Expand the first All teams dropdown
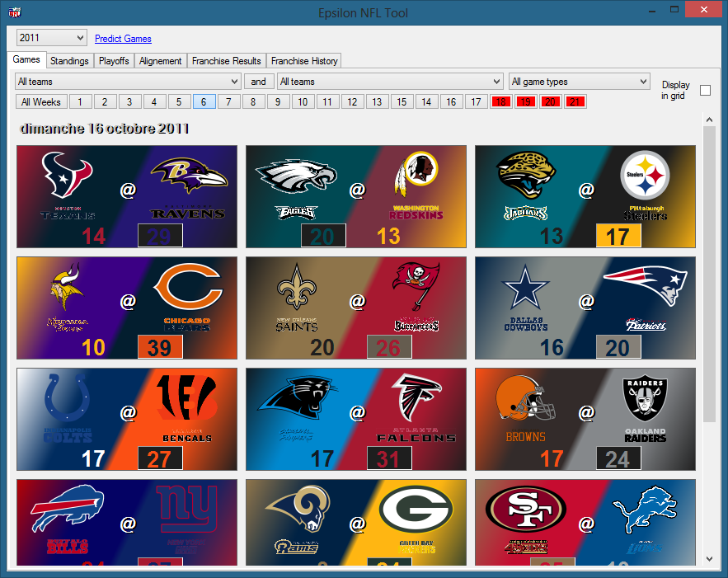 128,82
